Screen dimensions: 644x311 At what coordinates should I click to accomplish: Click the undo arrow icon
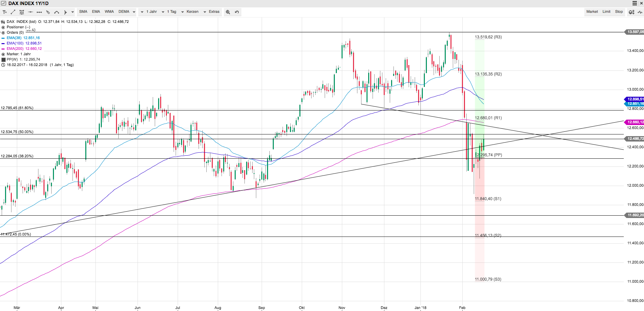(x=237, y=12)
